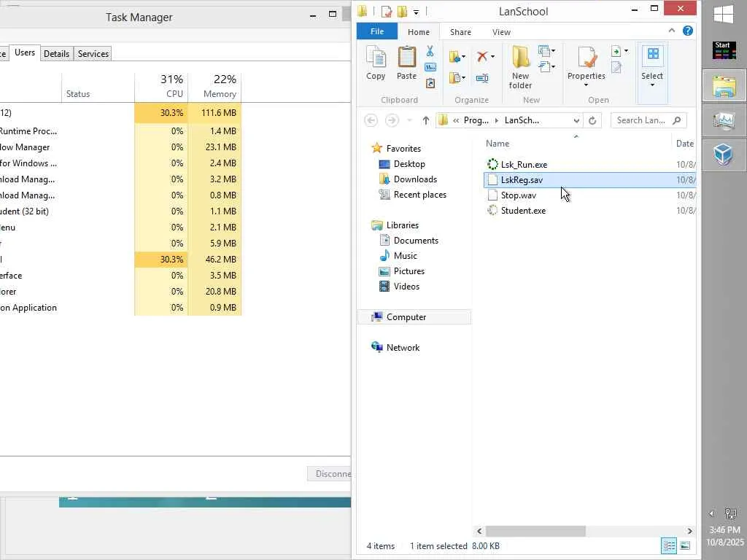Open Documents library
Viewport: 747px width, 560px height.
(x=415, y=241)
